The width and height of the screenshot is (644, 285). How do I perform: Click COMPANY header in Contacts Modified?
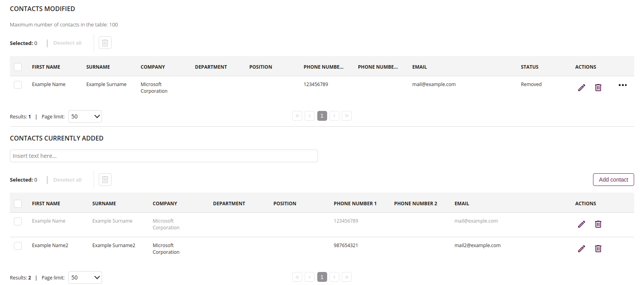(x=153, y=67)
